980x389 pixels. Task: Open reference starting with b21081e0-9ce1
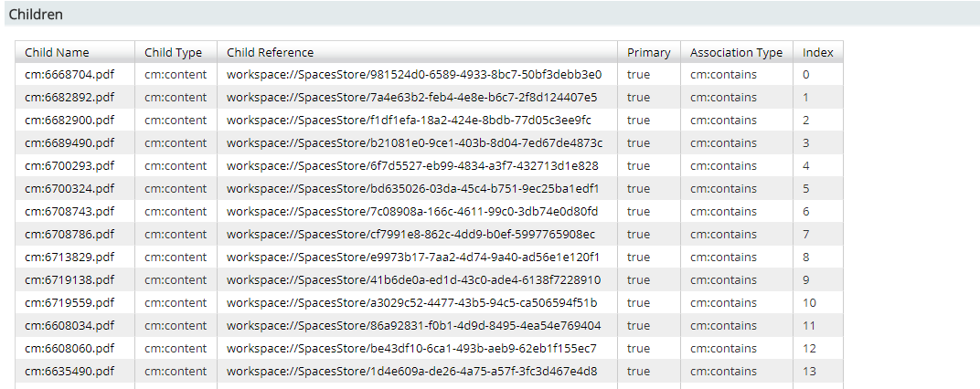click(x=414, y=143)
